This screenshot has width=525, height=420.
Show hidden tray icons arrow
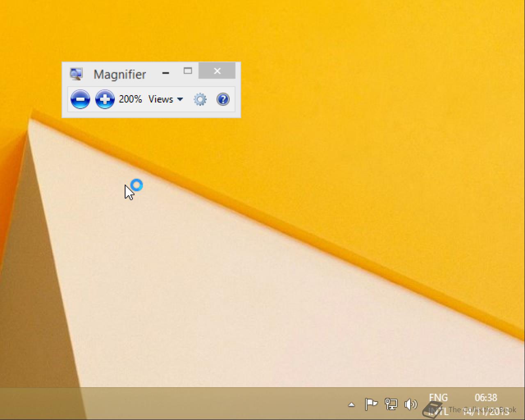click(352, 404)
